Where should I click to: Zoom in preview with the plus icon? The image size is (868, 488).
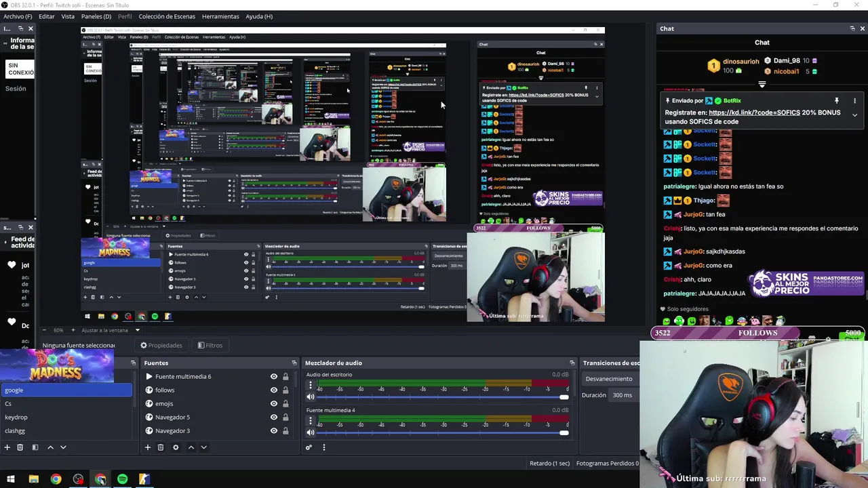(74, 330)
